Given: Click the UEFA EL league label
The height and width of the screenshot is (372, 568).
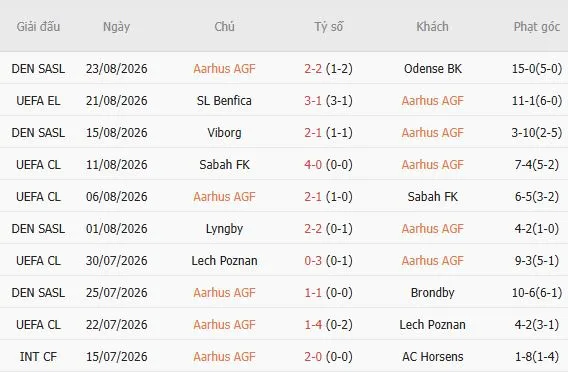Looking at the screenshot, I should coord(38,101).
